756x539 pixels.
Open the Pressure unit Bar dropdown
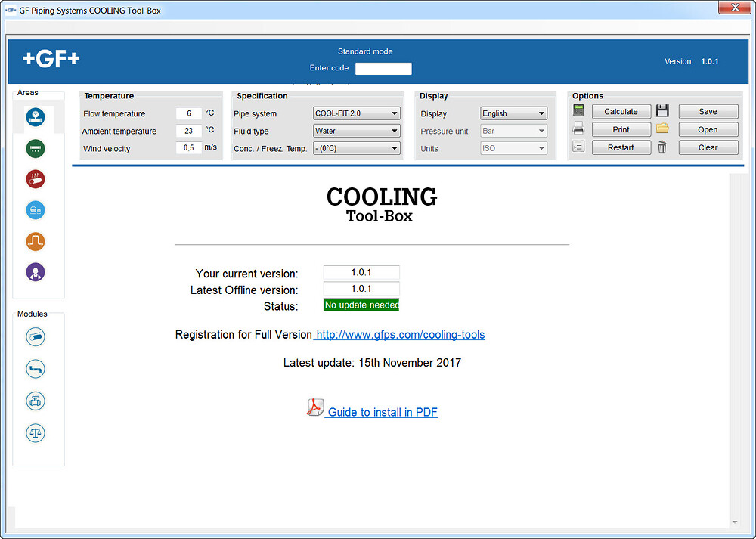point(513,131)
